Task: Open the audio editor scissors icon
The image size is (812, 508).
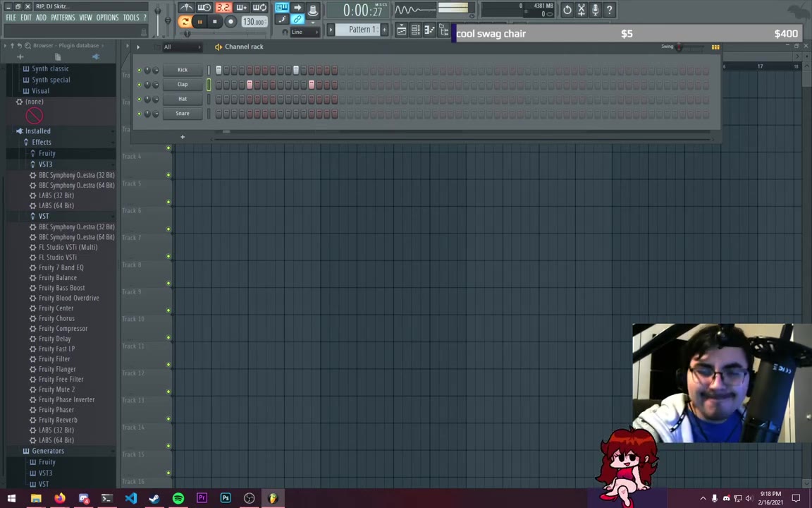Action: [581, 10]
